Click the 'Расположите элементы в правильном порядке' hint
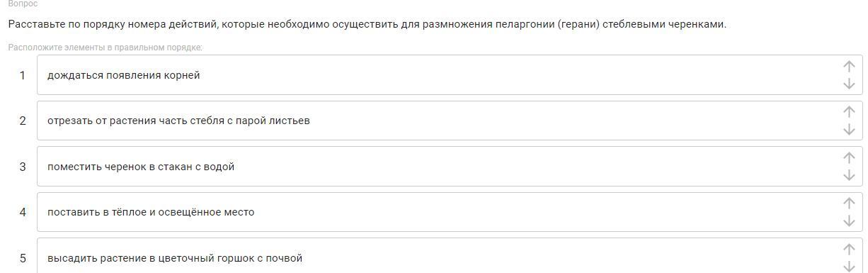Viewport: 868px width, 273px height. click(x=105, y=48)
